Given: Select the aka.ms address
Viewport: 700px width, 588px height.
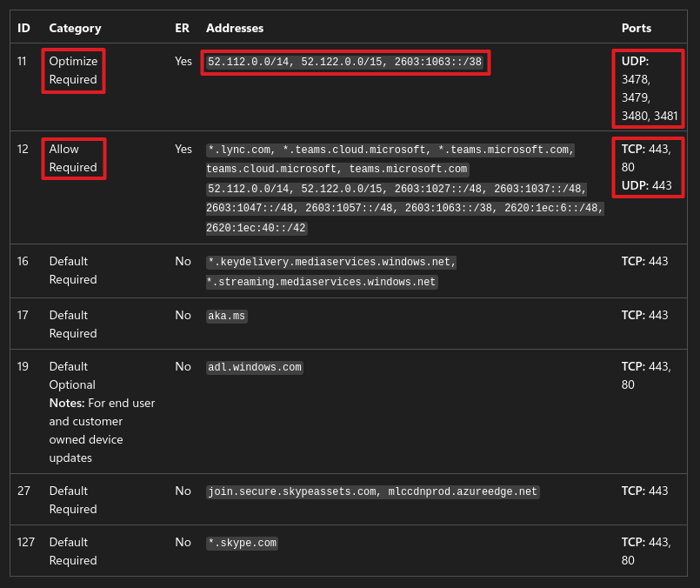Looking at the screenshot, I should click(x=227, y=316).
